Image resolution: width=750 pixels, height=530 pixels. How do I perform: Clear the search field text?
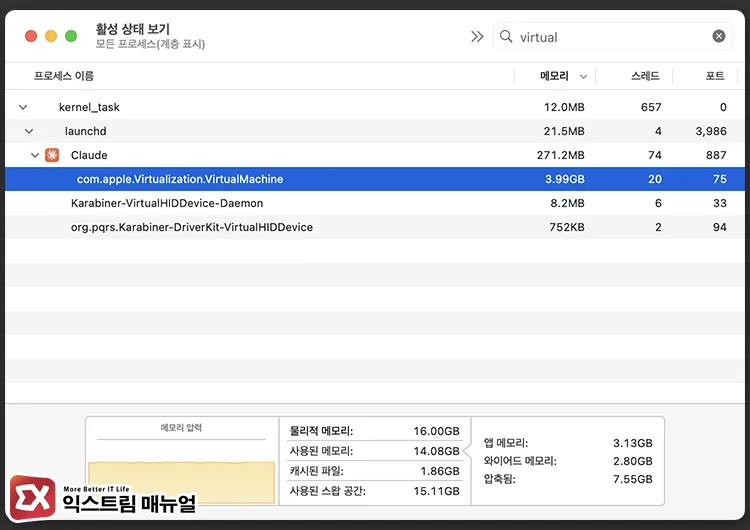pyautogui.click(x=718, y=36)
